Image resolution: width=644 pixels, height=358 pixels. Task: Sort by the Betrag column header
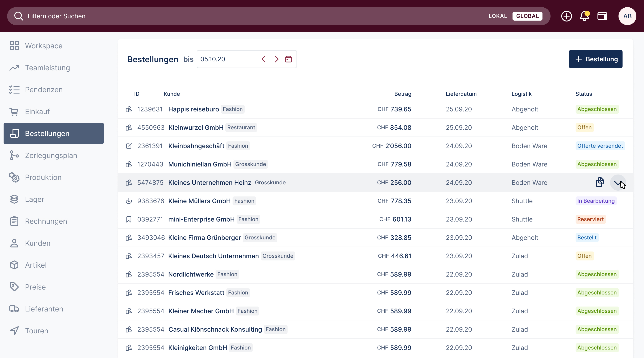[x=402, y=94]
